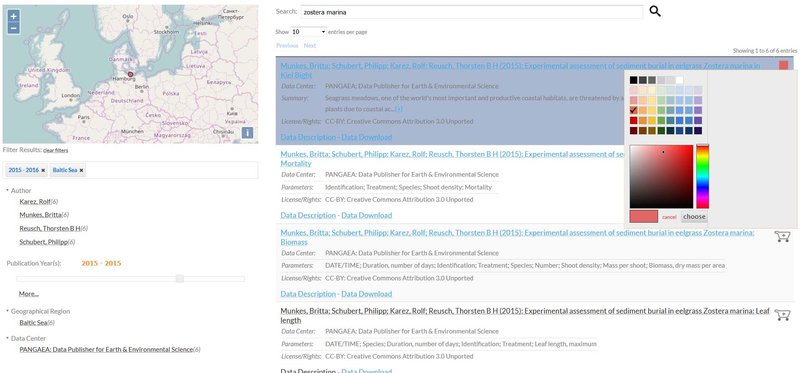Image resolution: width=800 pixels, height=373 pixels.
Task: Open Data Download for Biomass result
Action: (x=366, y=294)
